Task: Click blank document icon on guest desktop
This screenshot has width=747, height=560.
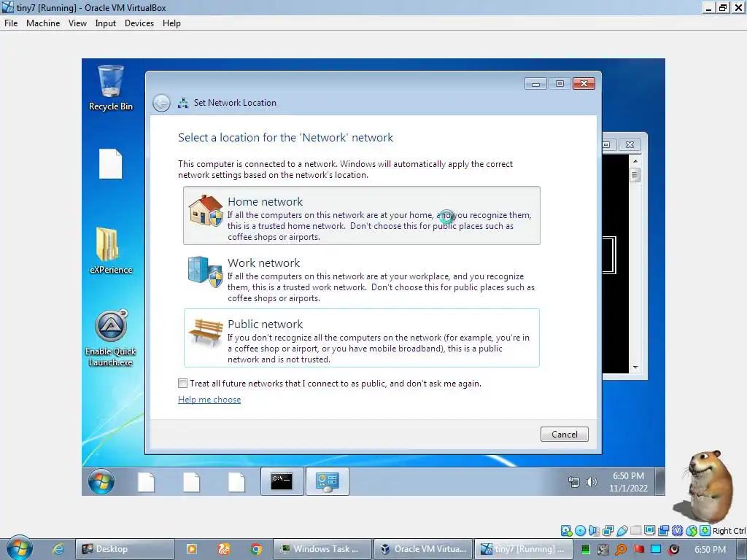Action: click(111, 164)
